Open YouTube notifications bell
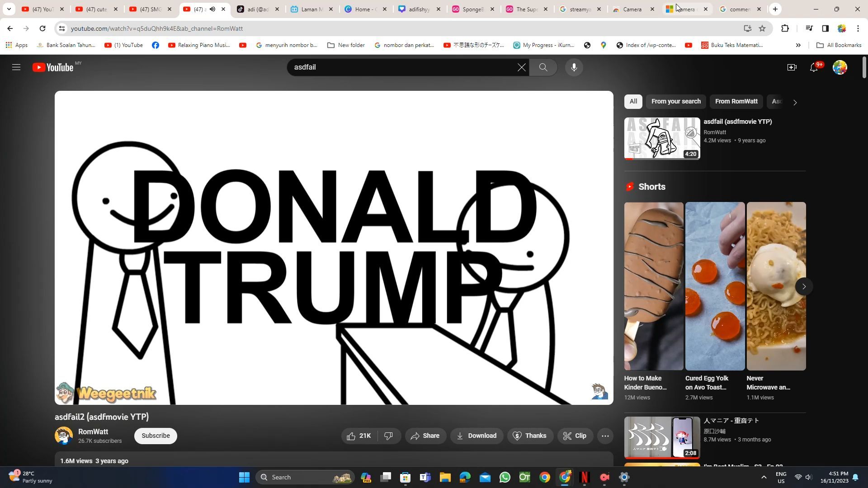This screenshot has height=488, width=868. pyautogui.click(x=813, y=67)
